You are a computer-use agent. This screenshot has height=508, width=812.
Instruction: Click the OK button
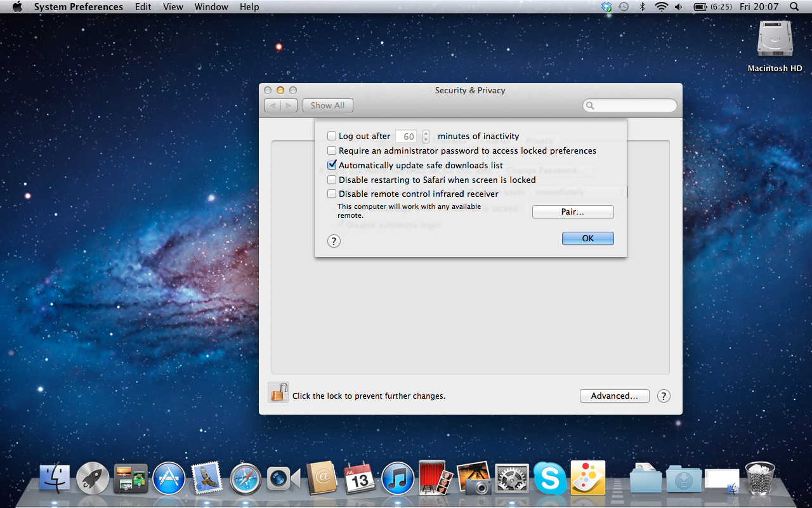(x=587, y=238)
